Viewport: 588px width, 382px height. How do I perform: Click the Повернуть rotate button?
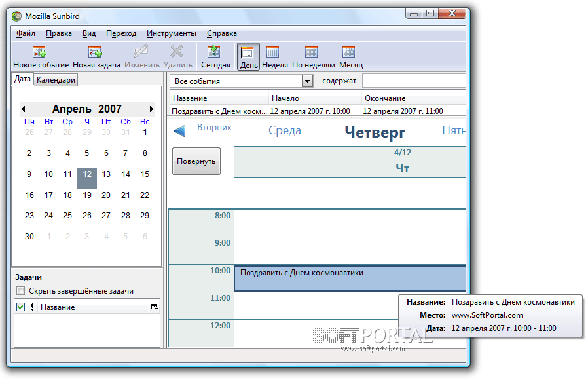196,161
